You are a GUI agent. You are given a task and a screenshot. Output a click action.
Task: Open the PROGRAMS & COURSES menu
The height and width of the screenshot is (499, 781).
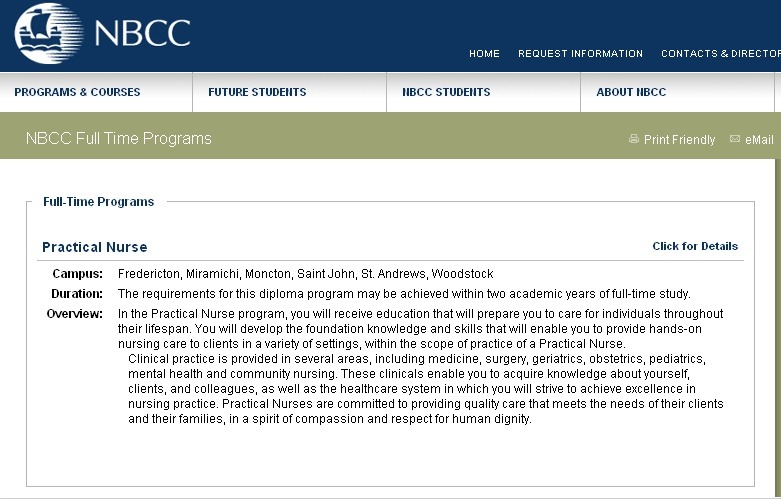pyautogui.click(x=77, y=92)
